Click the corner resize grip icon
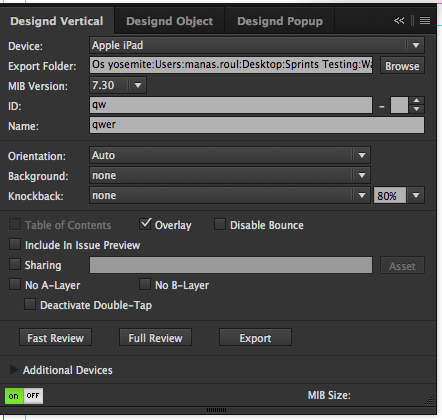442x420 pixels. click(x=430, y=399)
